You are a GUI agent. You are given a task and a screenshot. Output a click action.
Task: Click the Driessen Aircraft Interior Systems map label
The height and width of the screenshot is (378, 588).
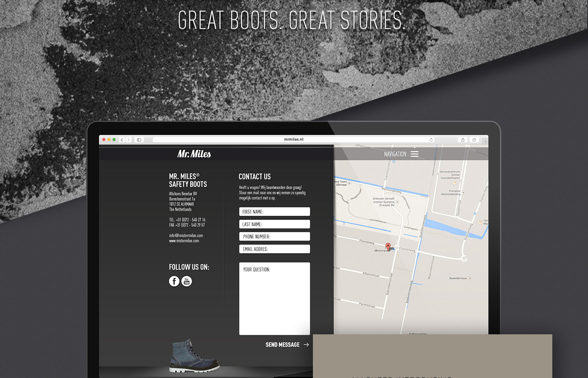point(384,202)
